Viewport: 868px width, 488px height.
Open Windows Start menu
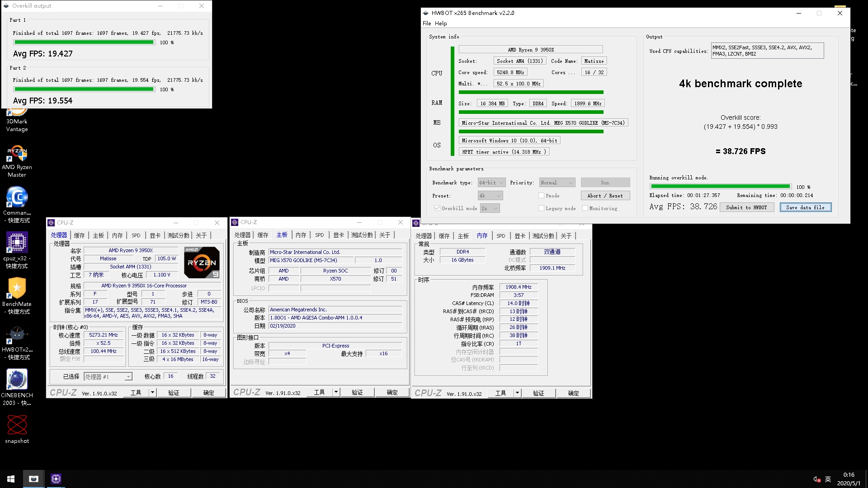pos(11,479)
